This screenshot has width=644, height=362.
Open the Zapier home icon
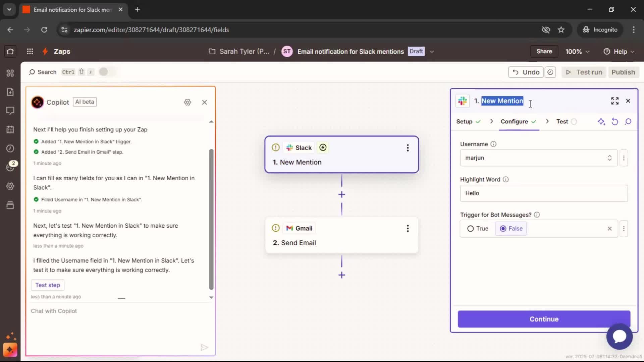click(x=10, y=51)
